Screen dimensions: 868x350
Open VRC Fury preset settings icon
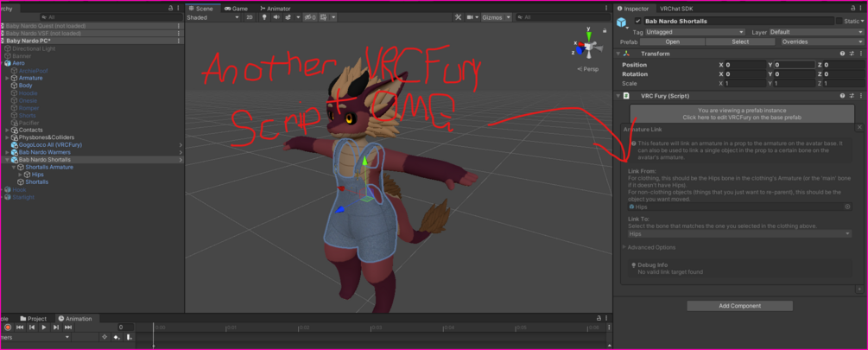point(851,96)
